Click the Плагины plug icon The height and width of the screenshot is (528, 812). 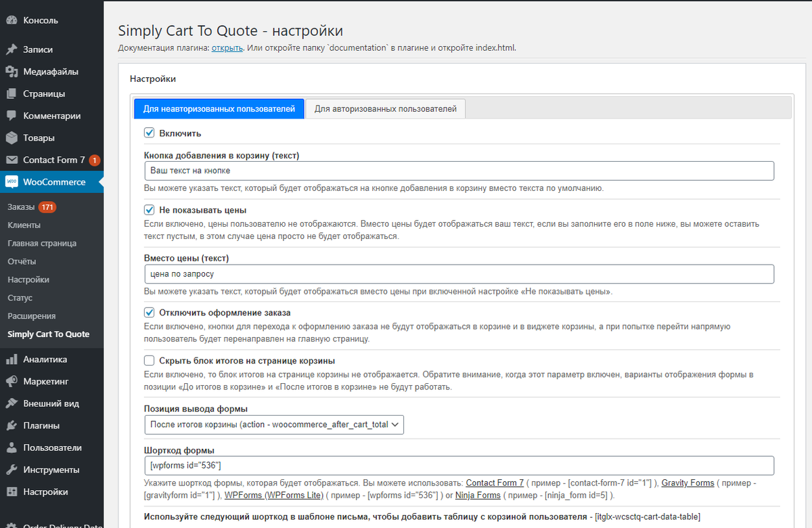pos(12,426)
